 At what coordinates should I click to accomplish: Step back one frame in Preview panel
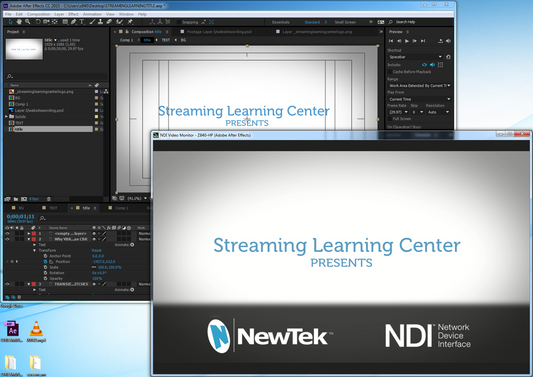click(399, 41)
